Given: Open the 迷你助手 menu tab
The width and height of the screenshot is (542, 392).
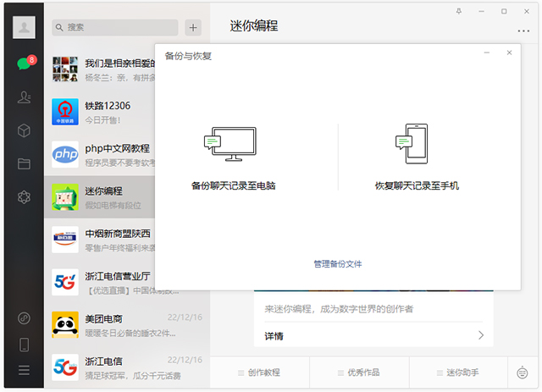Looking at the screenshot, I should coord(458,373).
